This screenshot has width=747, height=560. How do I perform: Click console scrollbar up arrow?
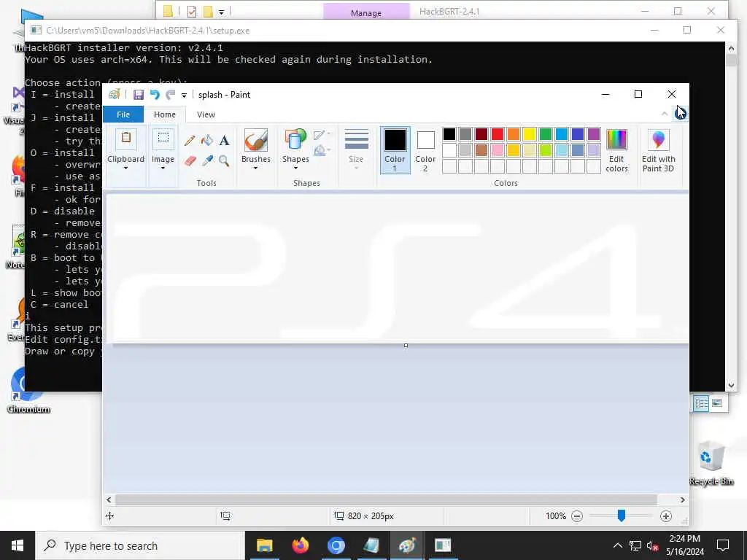(731, 47)
